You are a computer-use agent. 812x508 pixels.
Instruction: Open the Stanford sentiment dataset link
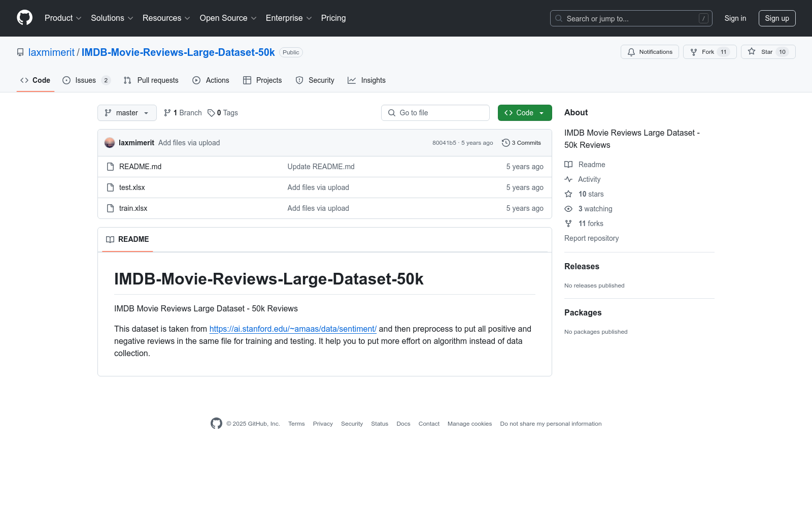293,329
